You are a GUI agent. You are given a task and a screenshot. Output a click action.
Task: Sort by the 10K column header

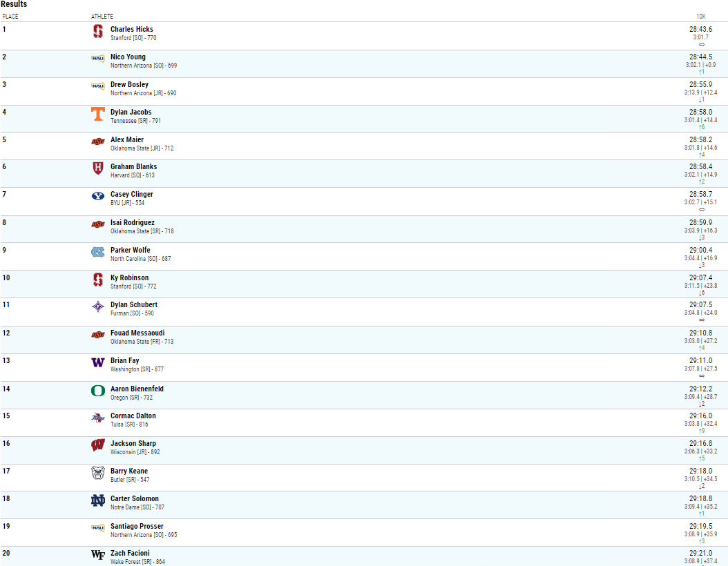coord(701,17)
